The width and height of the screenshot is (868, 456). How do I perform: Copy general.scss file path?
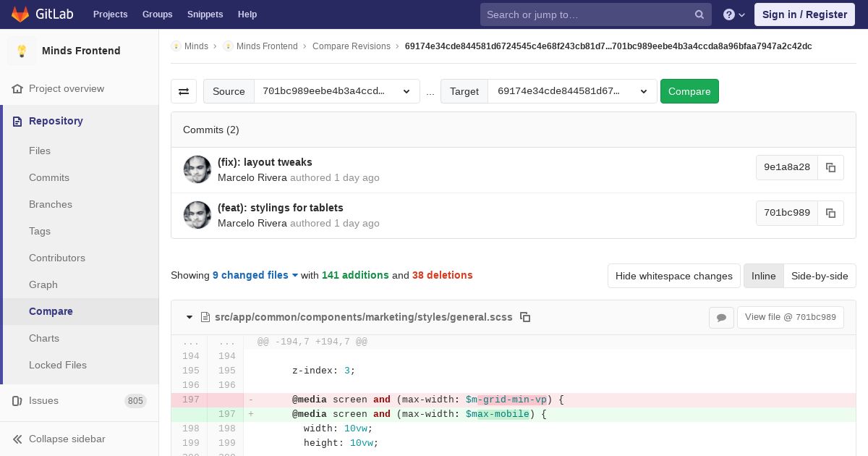pos(526,317)
